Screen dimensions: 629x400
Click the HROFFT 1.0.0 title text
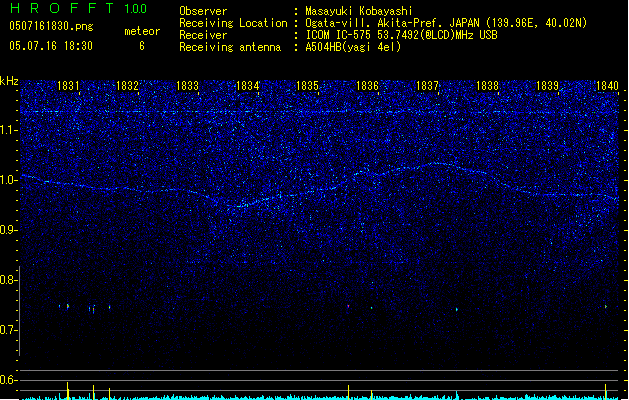79,8
